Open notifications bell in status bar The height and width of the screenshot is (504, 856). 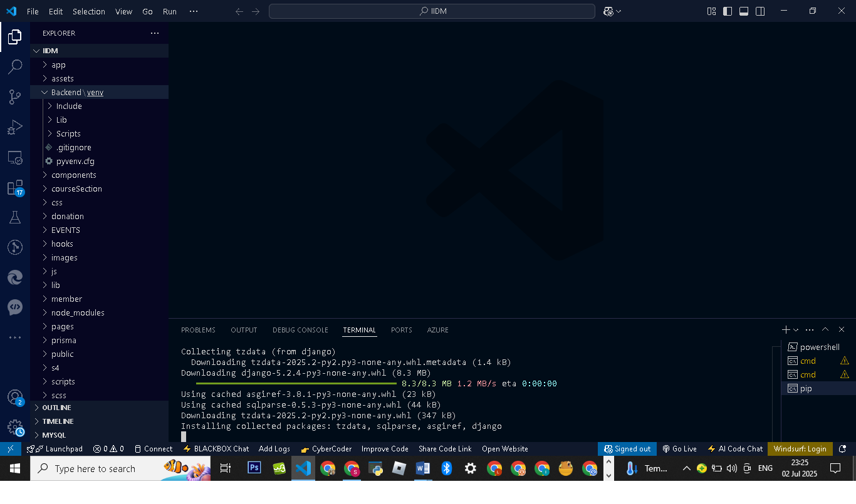[x=843, y=449]
